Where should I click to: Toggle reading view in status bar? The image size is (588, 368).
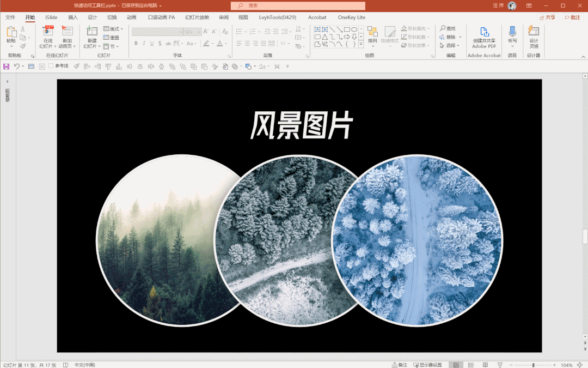pyautogui.click(x=485, y=365)
